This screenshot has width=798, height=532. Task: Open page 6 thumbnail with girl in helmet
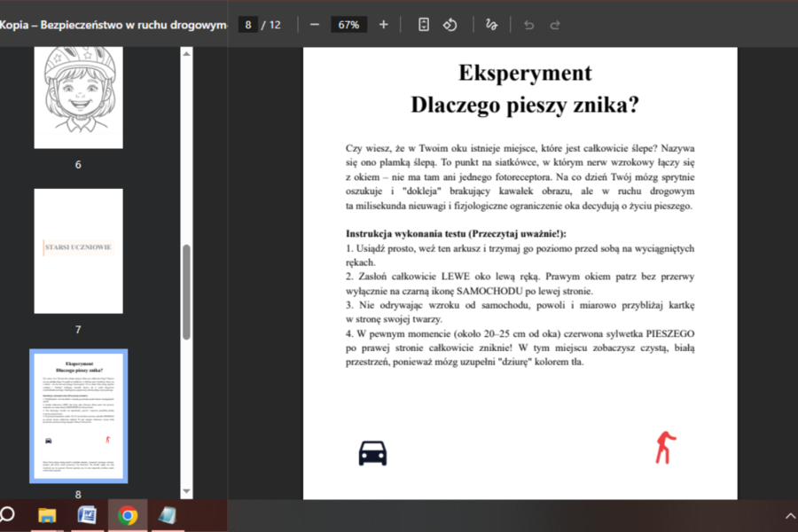coord(78,98)
